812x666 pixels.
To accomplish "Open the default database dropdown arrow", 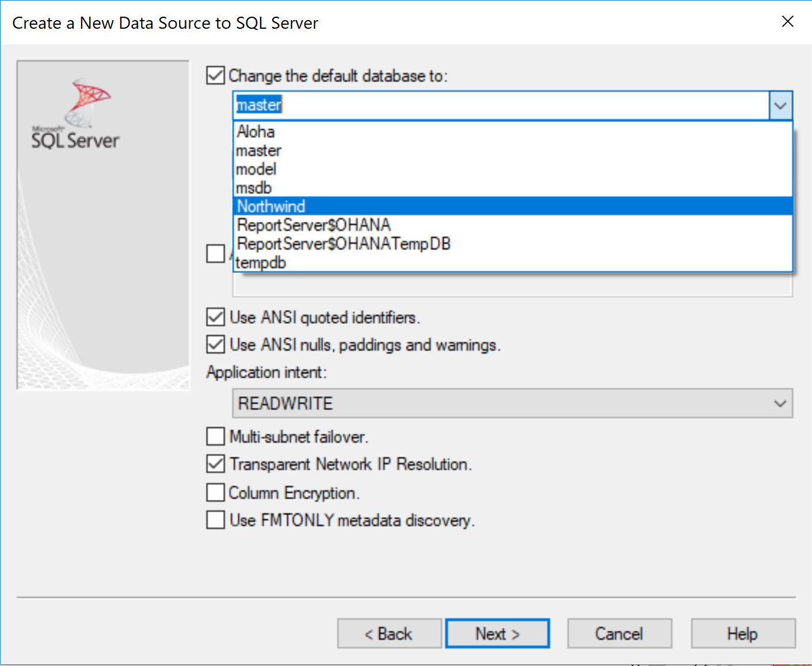I will coord(781,105).
